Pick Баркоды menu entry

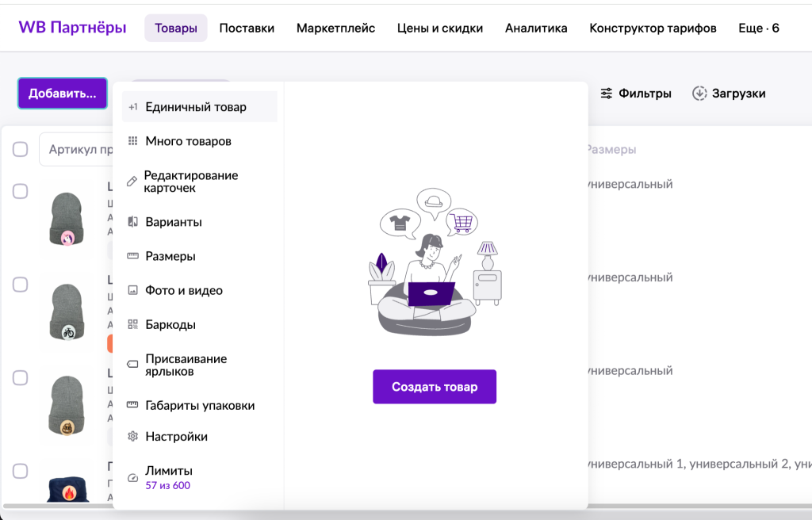coord(199,324)
